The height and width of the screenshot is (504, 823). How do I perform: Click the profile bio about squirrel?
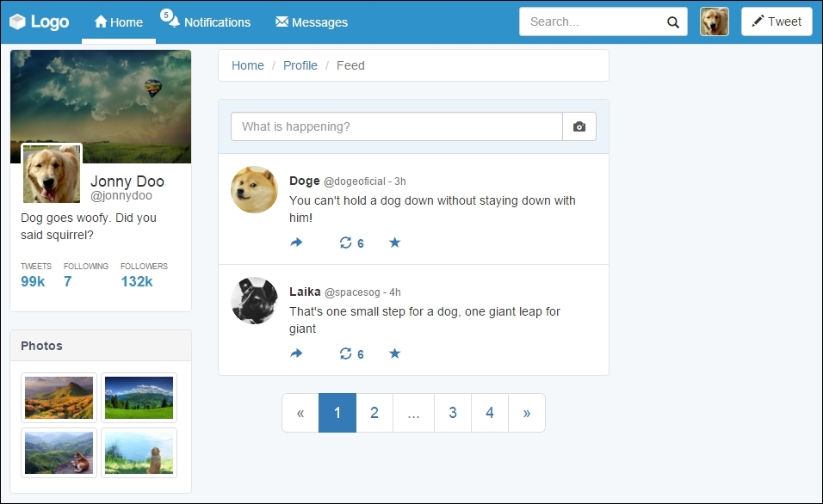(88, 226)
